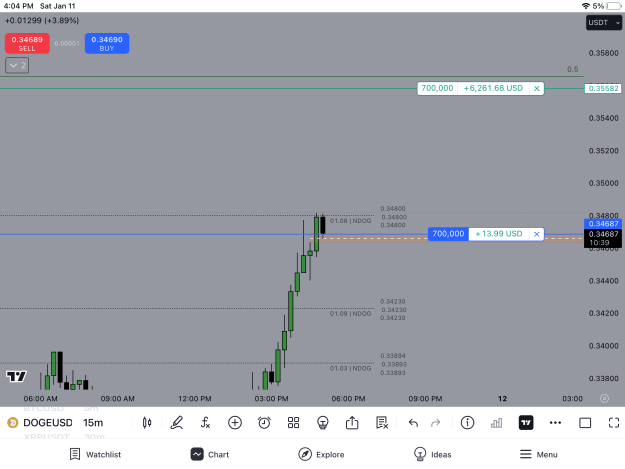The width and height of the screenshot is (625, 469).
Task: Tap the lightbulb icon in the chart toolbar
Action: pyautogui.click(x=323, y=423)
